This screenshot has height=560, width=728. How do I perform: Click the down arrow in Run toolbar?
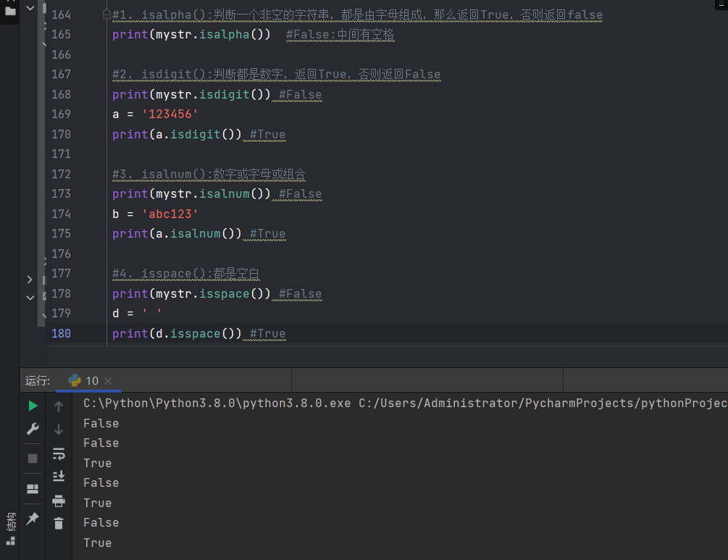pyautogui.click(x=59, y=430)
